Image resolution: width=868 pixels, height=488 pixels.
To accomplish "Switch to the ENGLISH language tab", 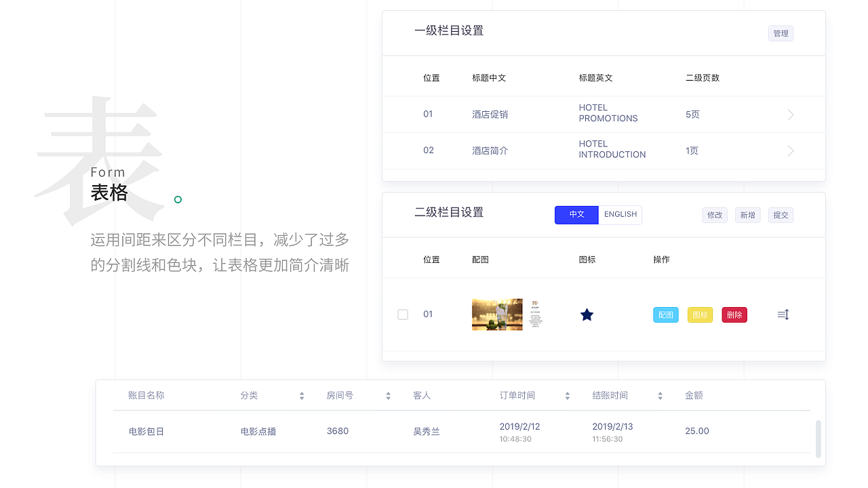I will tap(620, 215).
